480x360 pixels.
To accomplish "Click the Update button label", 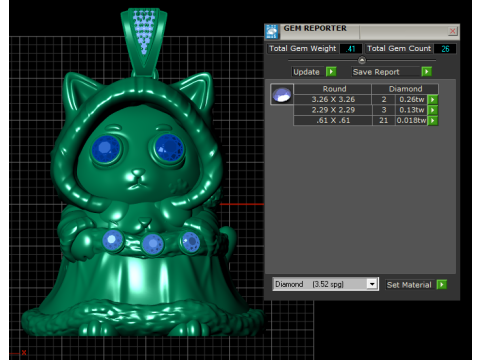I will (x=306, y=72).
